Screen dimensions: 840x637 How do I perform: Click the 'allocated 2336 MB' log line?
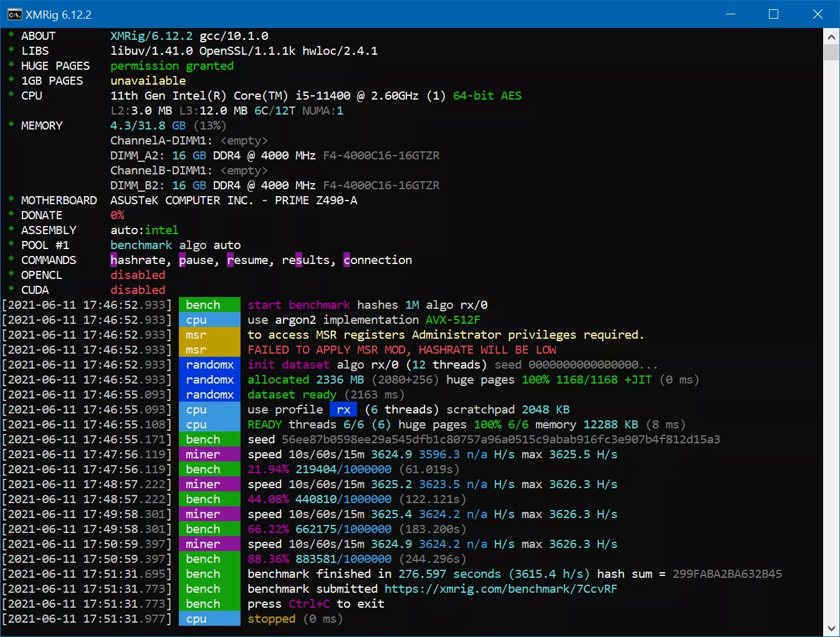474,380
